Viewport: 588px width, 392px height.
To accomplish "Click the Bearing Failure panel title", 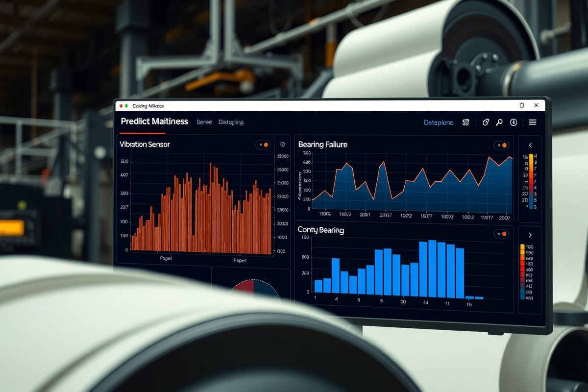I will pyautogui.click(x=324, y=145).
